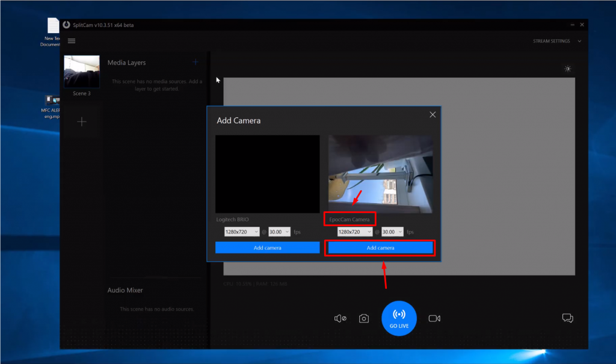Click the Media Layers heading

point(126,63)
